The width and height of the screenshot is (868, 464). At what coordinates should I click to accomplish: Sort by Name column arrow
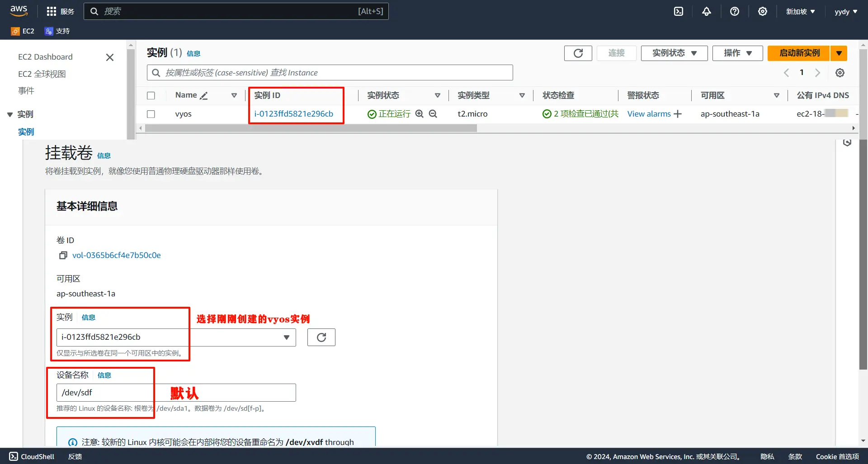coord(234,95)
